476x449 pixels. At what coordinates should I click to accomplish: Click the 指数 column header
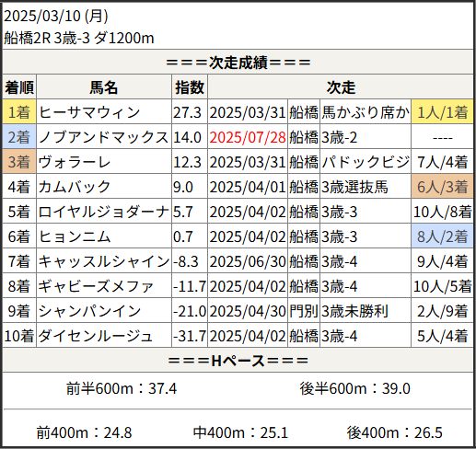(190, 87)
